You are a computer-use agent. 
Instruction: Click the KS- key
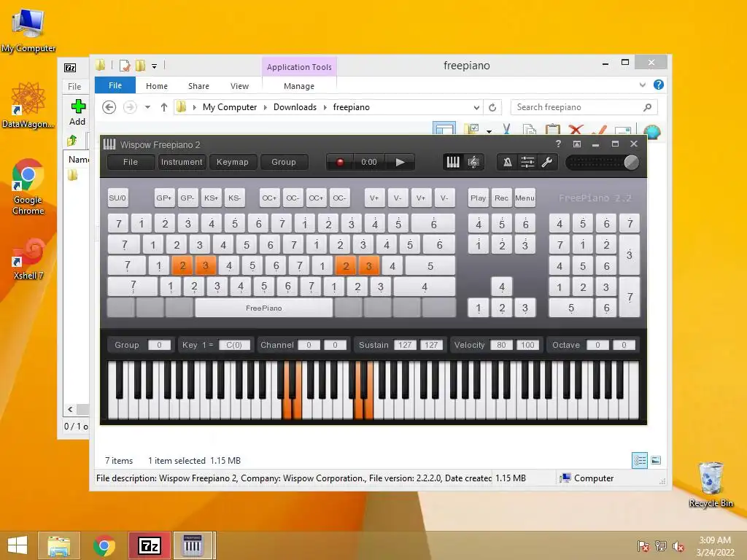(234, 198)
